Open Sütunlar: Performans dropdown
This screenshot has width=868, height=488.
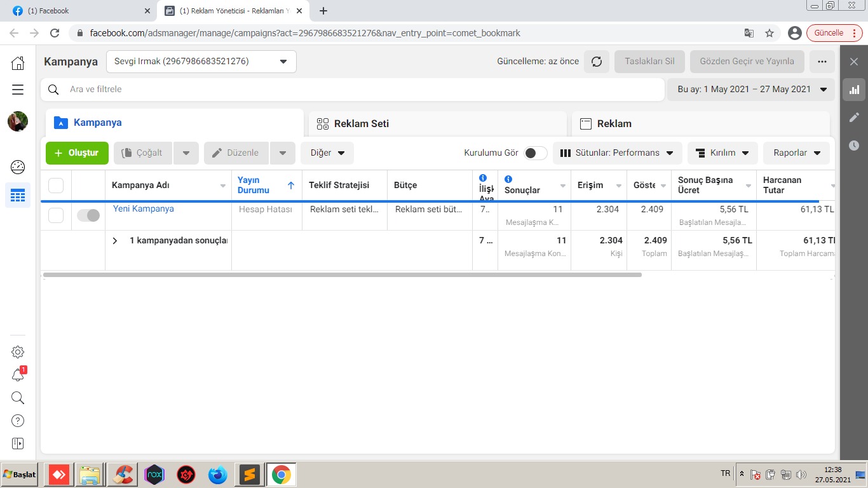pyautogui.click(x=618, y=153)
